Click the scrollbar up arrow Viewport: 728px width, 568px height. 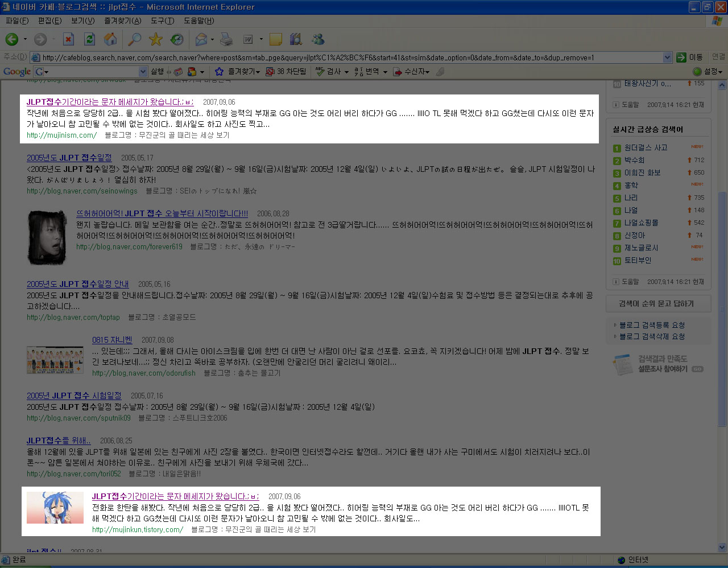(722, 85)
